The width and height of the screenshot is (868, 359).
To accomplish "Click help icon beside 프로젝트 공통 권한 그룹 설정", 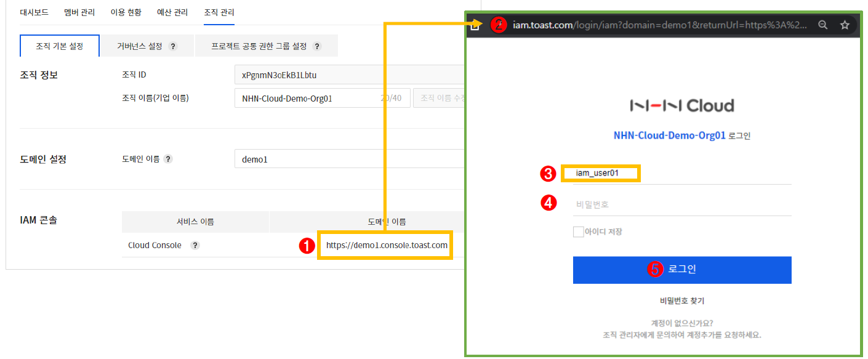I will click(x=317, y=46).
